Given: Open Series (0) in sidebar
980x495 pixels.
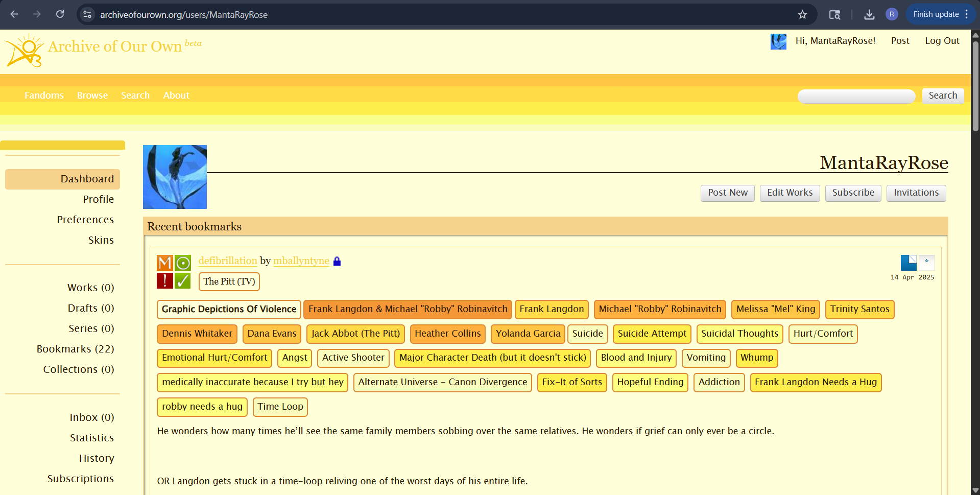Looking at the screenshot, I should 91,328.
